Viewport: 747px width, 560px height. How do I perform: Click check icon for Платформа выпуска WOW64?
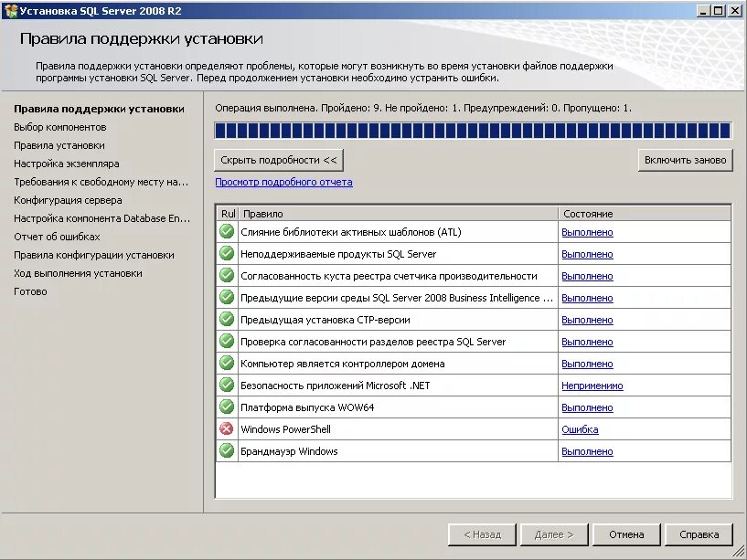[x=227, y=407]
